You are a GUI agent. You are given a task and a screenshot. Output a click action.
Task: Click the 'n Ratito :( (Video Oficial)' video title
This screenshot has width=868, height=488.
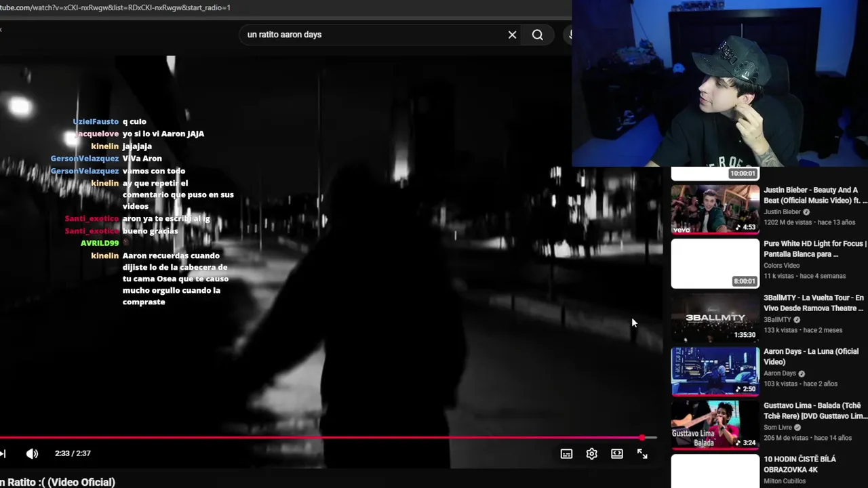tap(58, 482)
